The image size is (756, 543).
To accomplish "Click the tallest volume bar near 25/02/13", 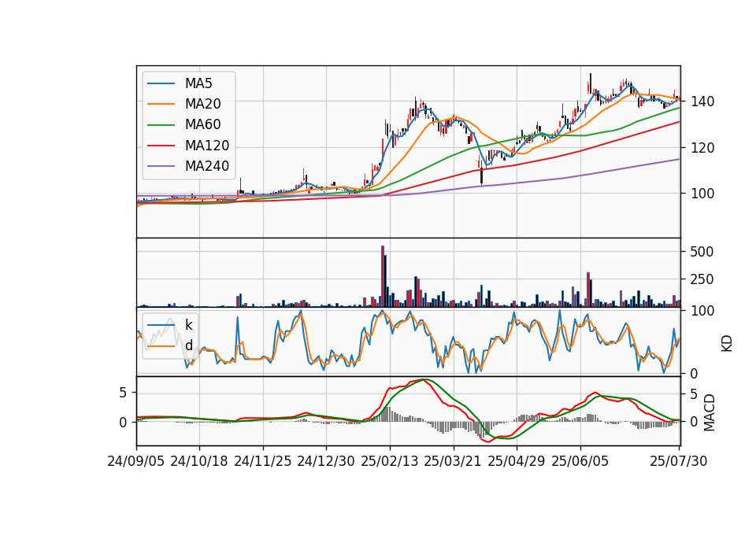I will point(383,276).
